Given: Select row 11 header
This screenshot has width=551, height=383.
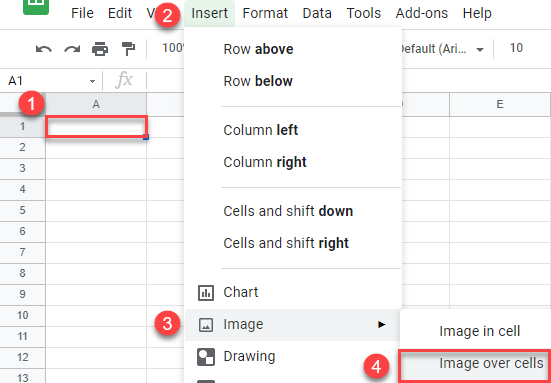Looking at the screenshot, I should [22, 337].
